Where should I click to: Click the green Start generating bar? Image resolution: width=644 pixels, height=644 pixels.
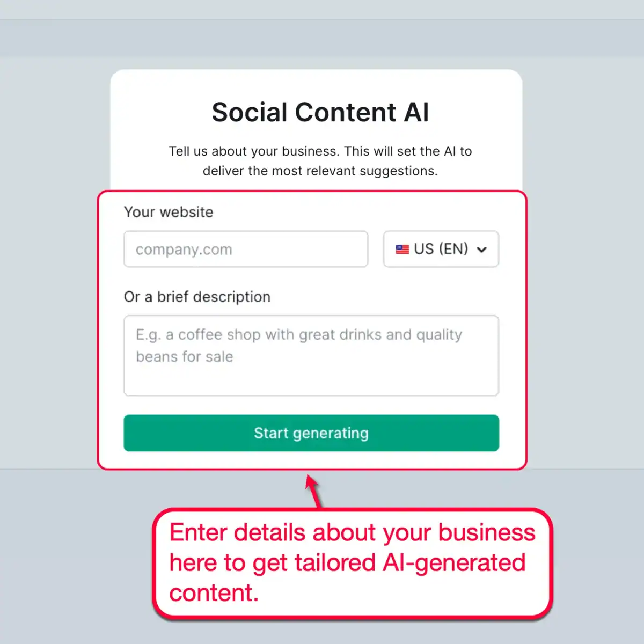click(311, 433)
